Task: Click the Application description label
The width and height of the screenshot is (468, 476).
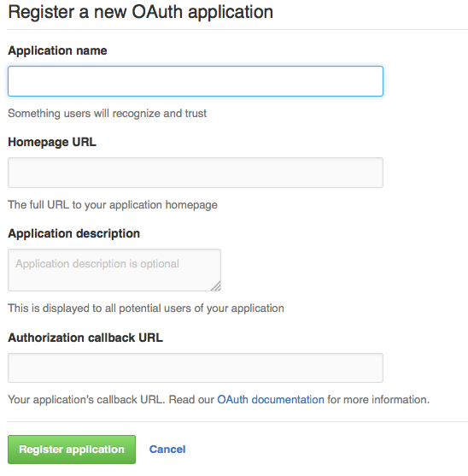Action: [73, 233]
